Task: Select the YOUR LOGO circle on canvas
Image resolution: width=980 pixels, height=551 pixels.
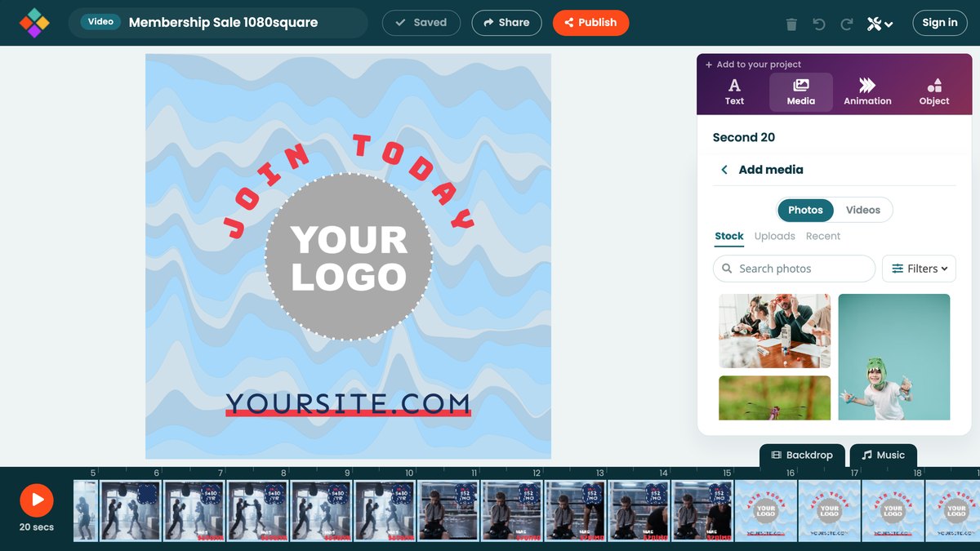Action: [349, 257]
